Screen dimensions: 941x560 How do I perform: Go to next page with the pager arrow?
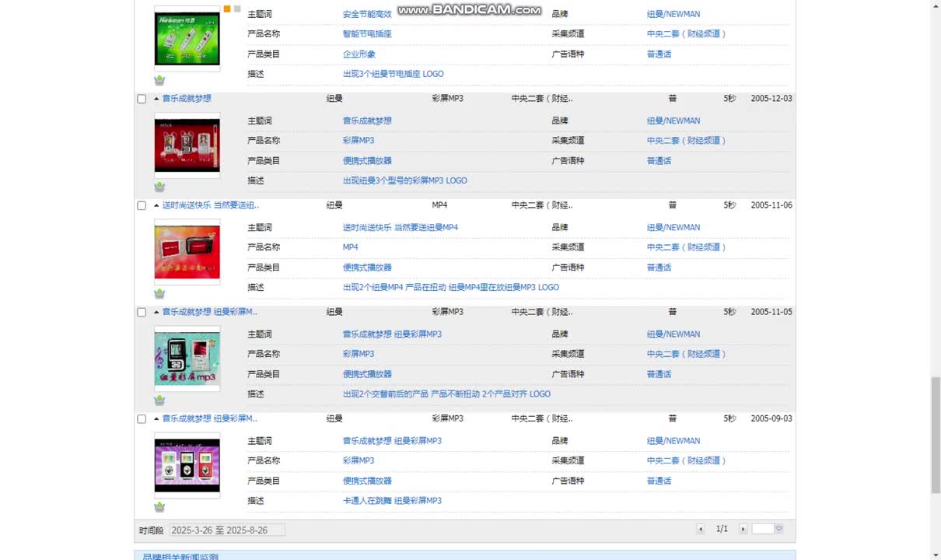click(x=743, y=529)
